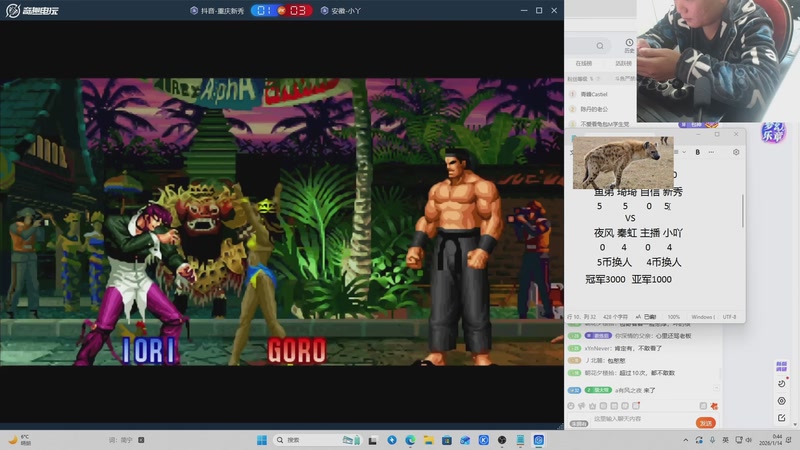Click the input method 英 indicator
Screen dimensions: 800x450
725,440
